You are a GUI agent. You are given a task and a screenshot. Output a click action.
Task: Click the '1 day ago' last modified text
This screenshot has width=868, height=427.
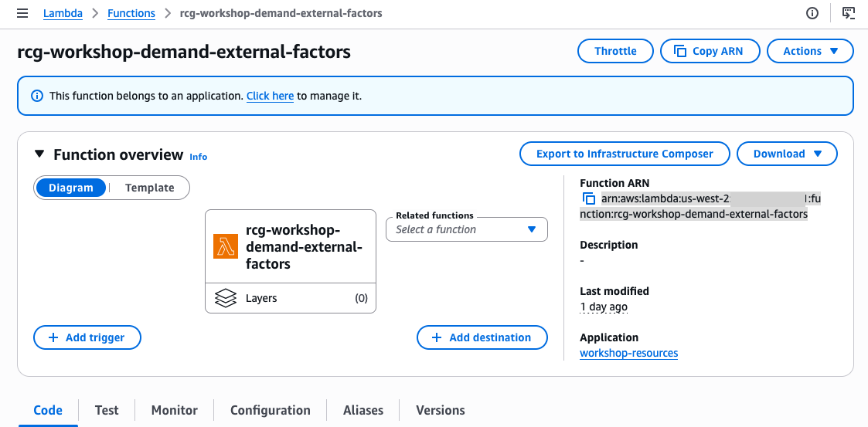coord(604,307)
